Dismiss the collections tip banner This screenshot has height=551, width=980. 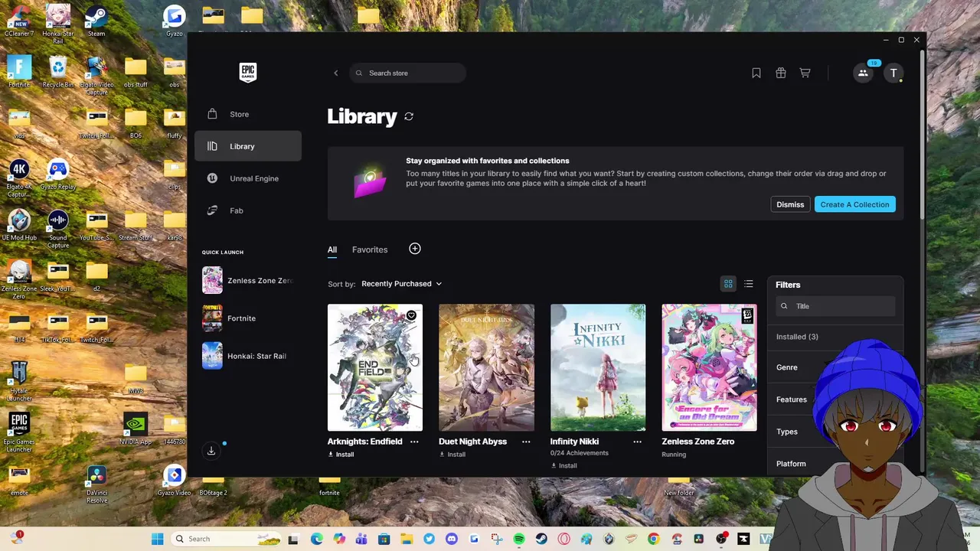(790, 204)
